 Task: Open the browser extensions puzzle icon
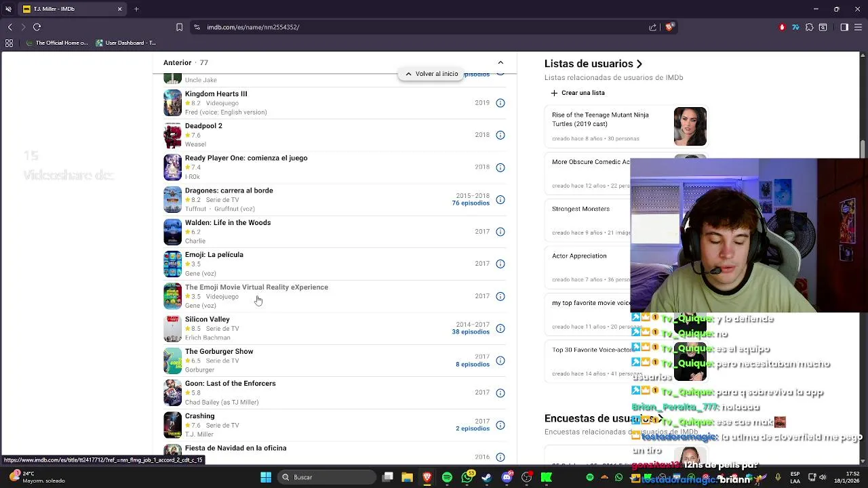point(809,27)
